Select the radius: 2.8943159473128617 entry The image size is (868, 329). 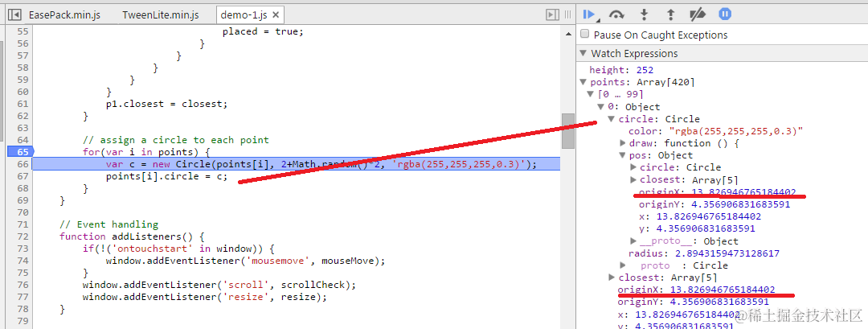click(703, 253)
